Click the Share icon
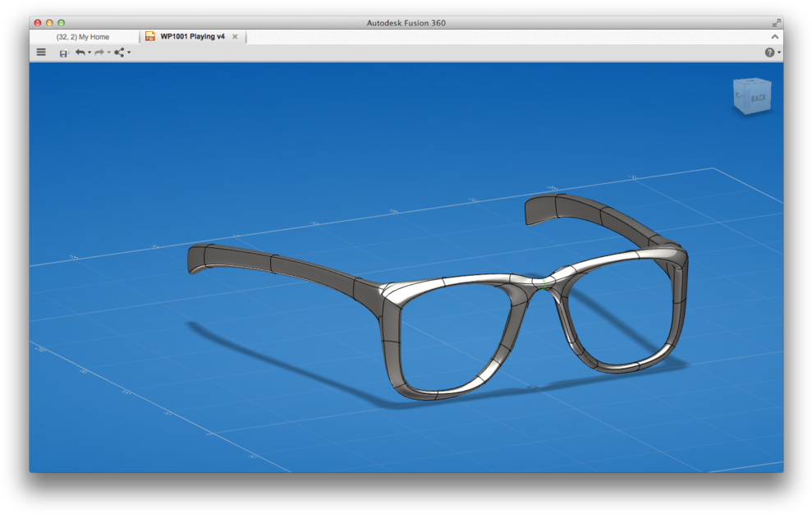 click(119, 53)
